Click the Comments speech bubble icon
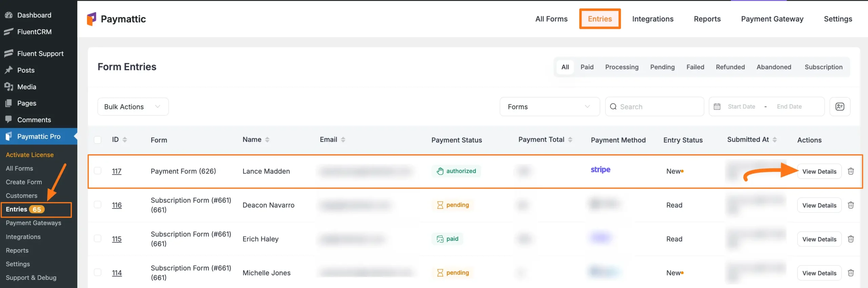The width and height of the screenshot is (868, 288). point(8,120)
